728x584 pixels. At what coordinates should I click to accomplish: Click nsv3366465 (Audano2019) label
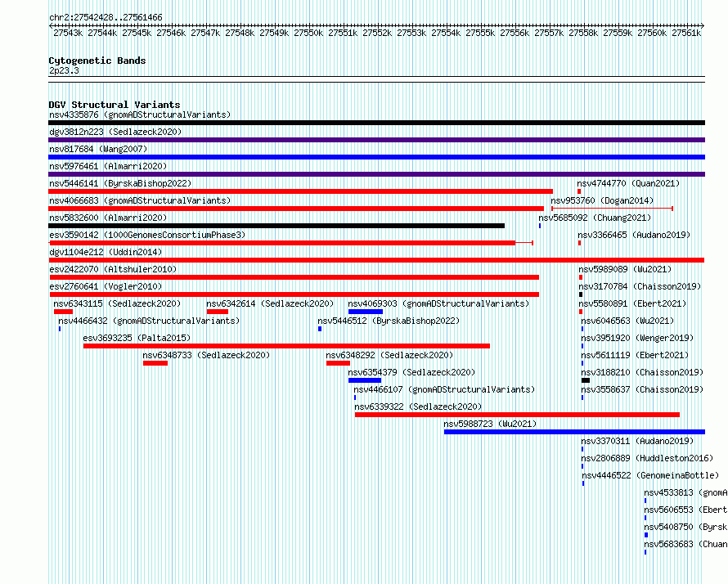click(x=634, y=235)
